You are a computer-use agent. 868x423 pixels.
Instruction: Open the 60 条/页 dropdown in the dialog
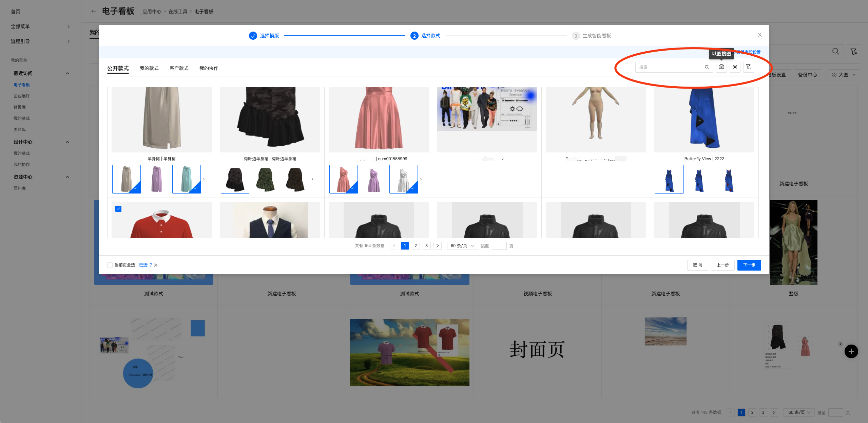point(462,246)
